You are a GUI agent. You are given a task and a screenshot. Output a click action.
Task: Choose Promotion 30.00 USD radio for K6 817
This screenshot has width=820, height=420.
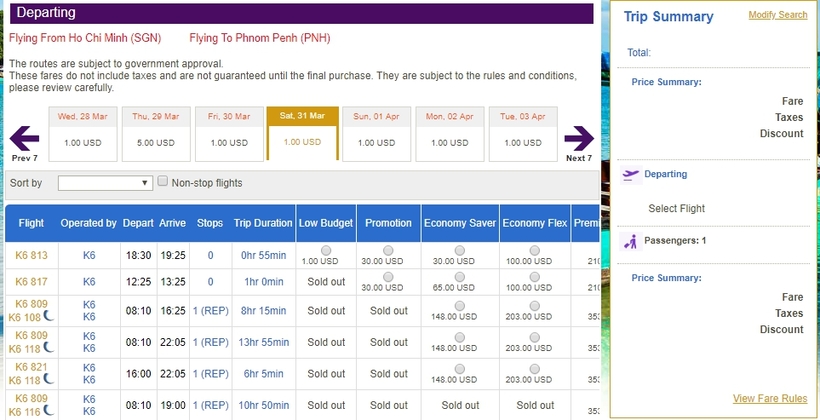tap(388, 275)
